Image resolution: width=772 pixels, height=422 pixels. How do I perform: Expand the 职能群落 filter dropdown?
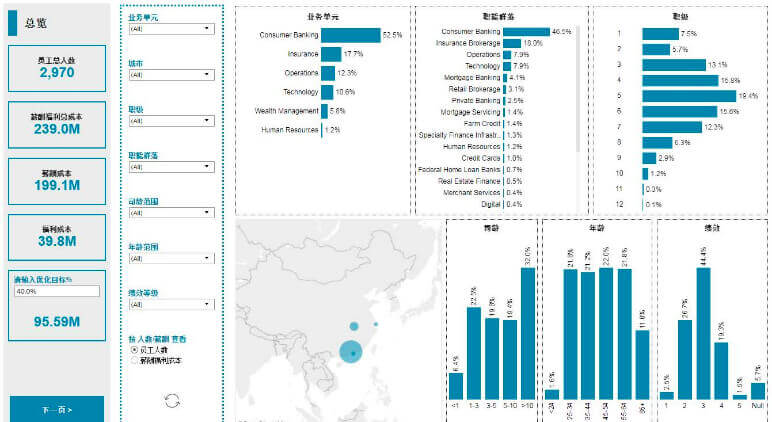tap(171, 167)
